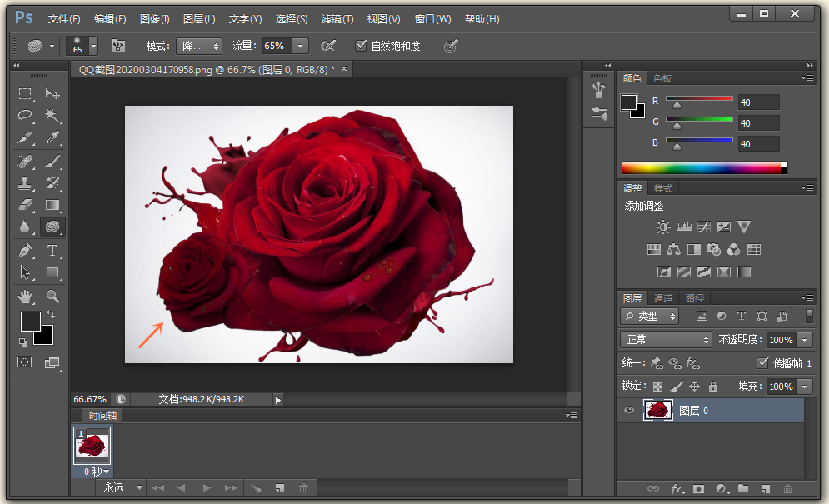Select the Horizontal Type tool
This screenshot has width=829, height=504.
coord(52,250)
